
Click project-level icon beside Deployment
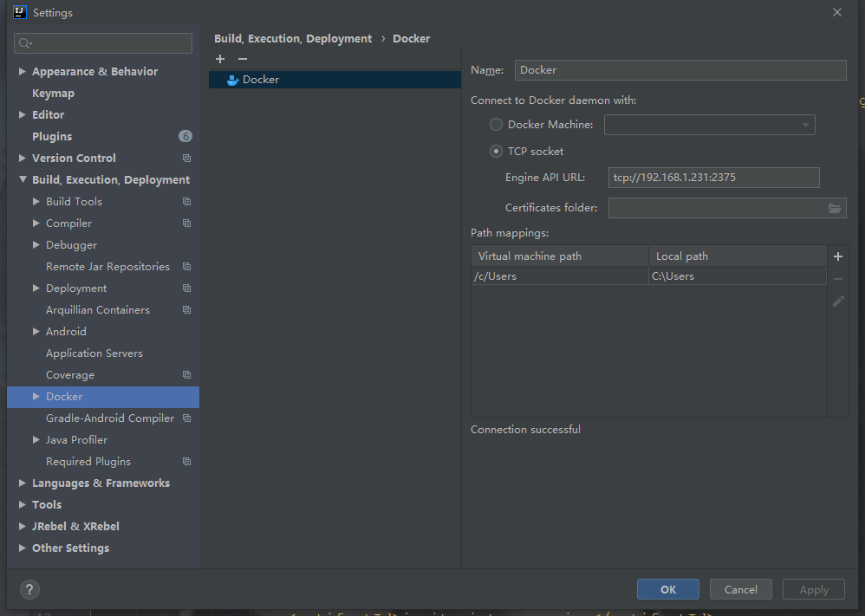click(x=187, y=289)
